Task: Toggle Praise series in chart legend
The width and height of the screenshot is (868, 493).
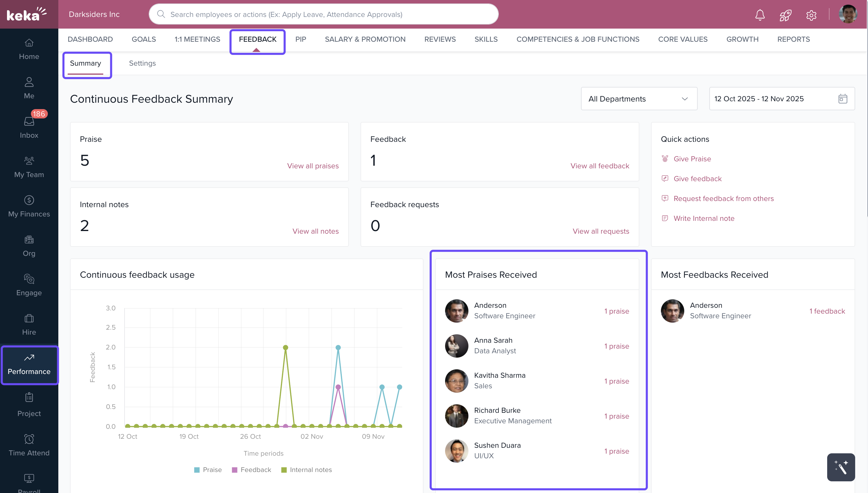Action: pos(208,470)
